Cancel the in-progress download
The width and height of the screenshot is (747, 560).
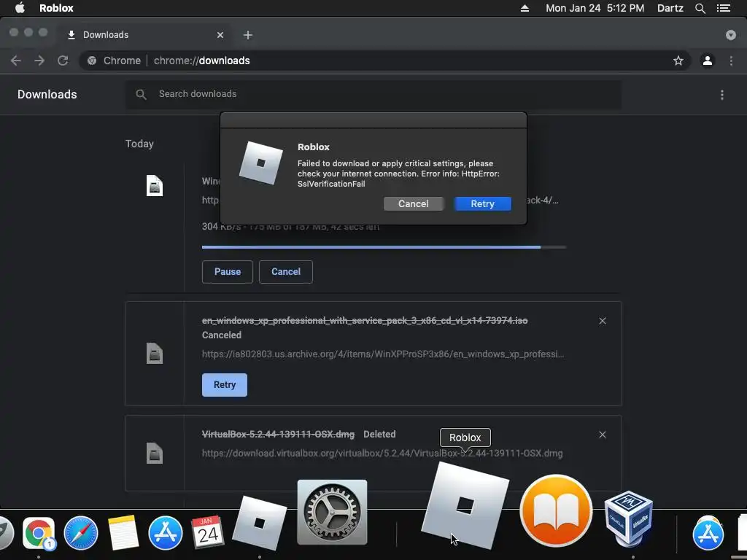click(286, 272)
